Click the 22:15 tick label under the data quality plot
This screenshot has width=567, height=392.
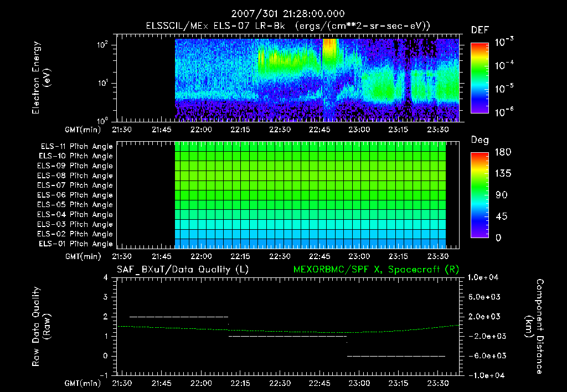pyautogui.click(x=240, y=383)
